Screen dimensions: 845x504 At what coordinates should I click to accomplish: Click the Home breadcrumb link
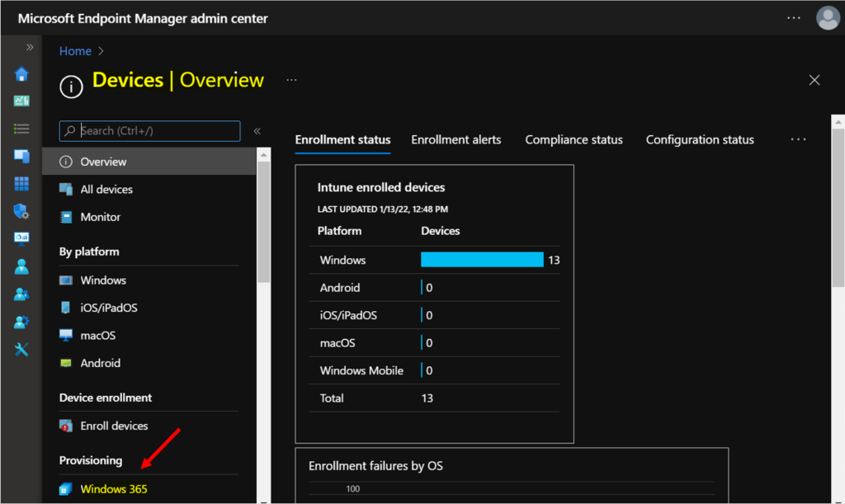(75, 51)
